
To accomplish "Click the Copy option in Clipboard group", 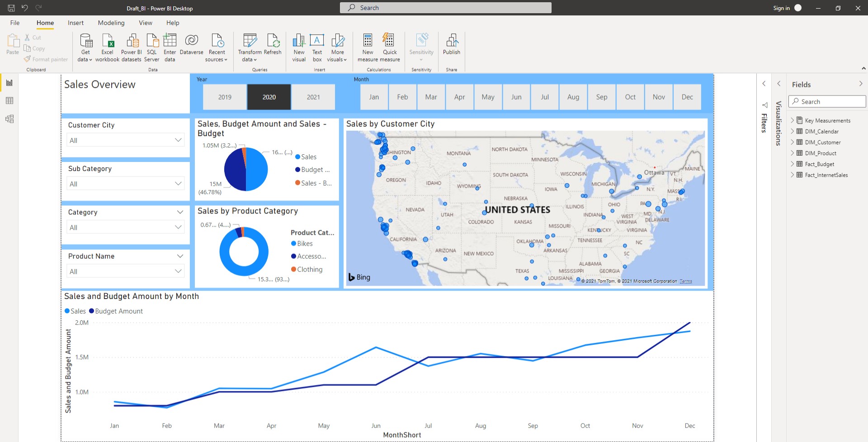I will click(x=34, y=48).
